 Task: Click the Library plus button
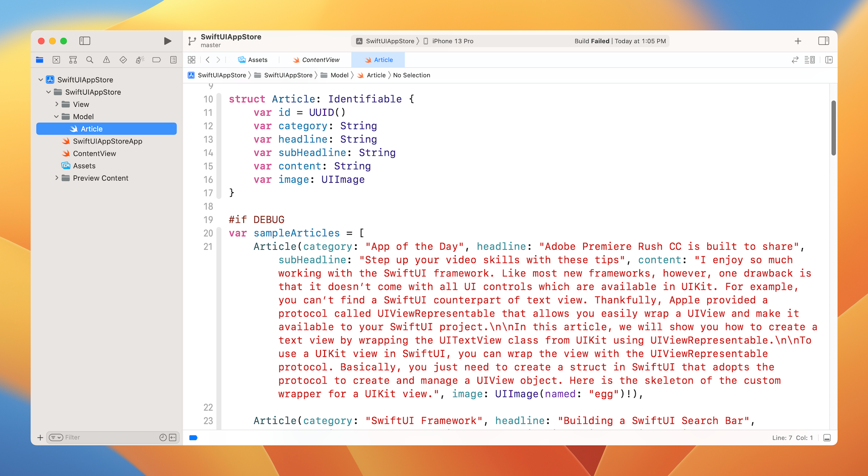click(x=798, y=41)
